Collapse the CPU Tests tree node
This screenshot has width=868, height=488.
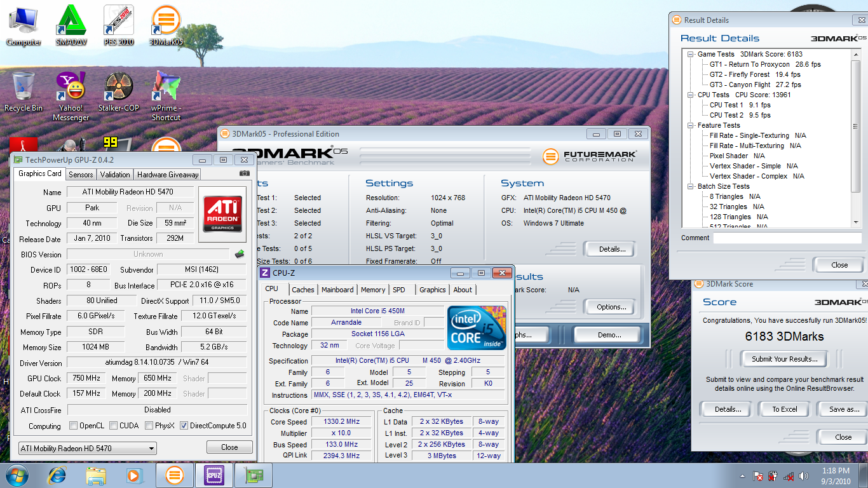click(691, 95)
